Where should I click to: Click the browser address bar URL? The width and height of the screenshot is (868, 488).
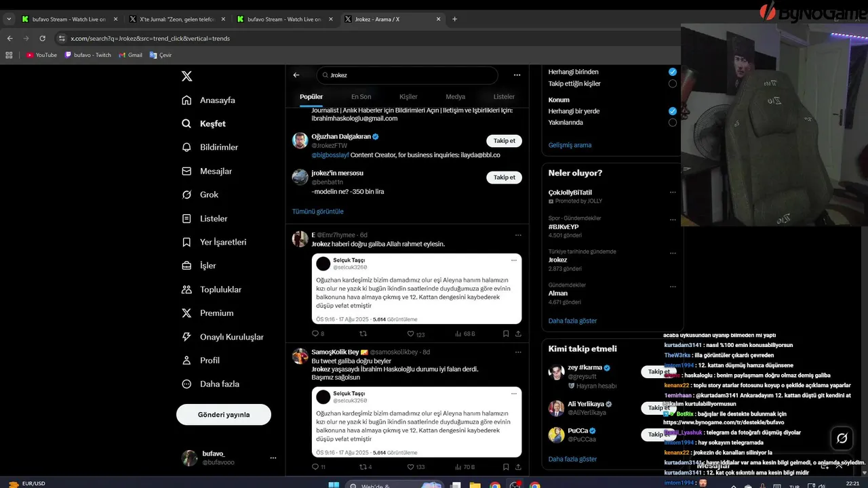coord(150,39)
